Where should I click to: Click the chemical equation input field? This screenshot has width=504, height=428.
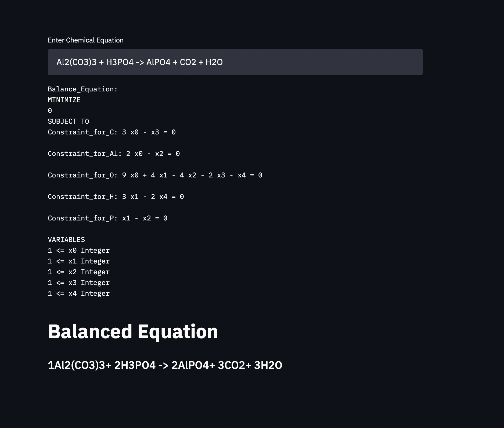pyautogui.click(x=235, y=62)
